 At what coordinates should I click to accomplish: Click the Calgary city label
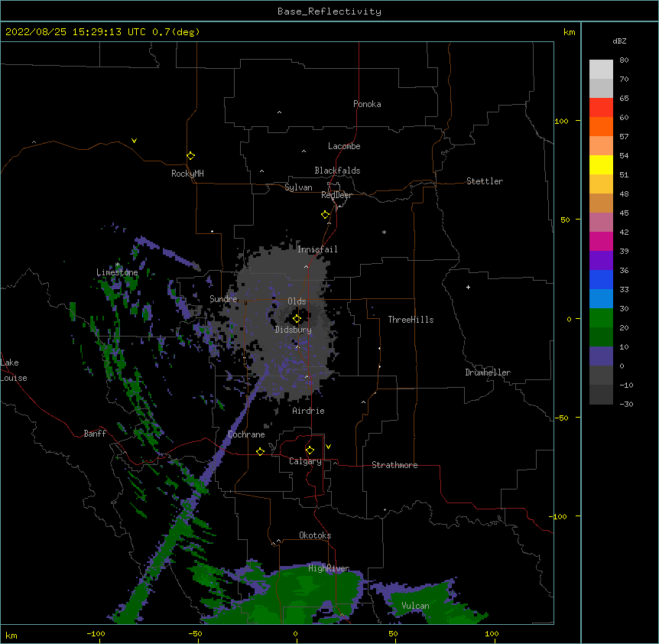pos(305,461)
